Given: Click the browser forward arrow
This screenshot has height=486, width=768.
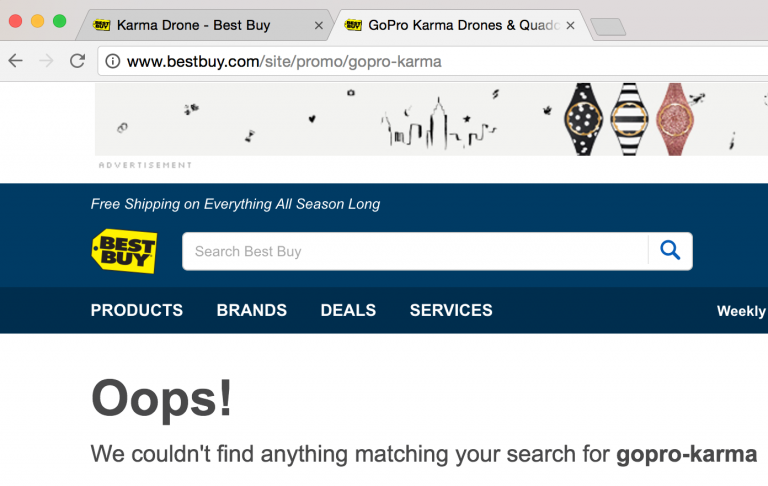Looking at the screenshot, I should [47, 61].
